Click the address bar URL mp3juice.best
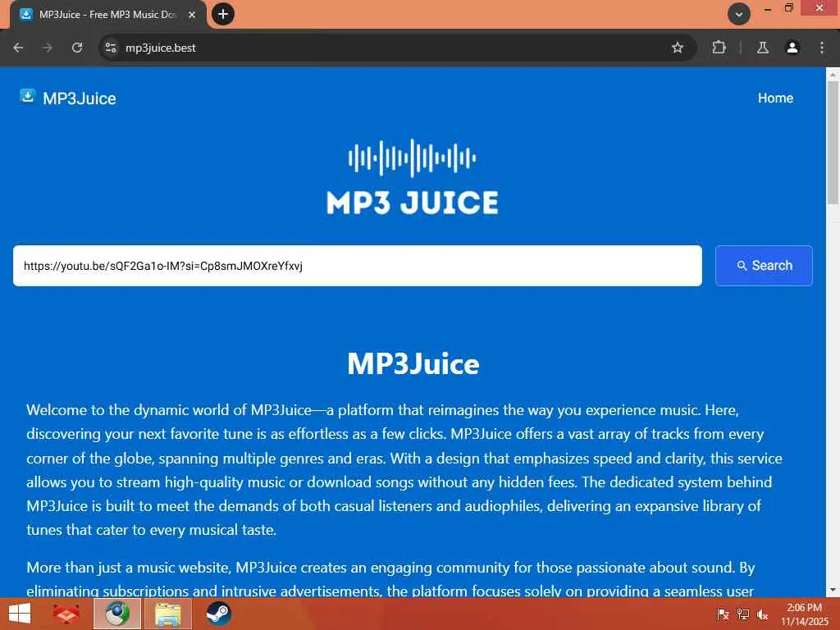840x630 pixels. point(160,48)
